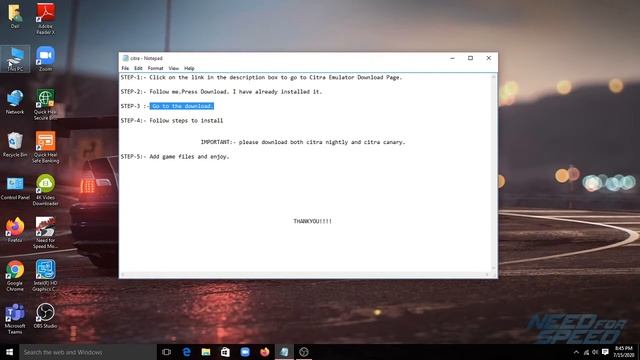Open Quick Heal Secure Browse shortcut
The image size is (640, 360).
pos(45,105)
